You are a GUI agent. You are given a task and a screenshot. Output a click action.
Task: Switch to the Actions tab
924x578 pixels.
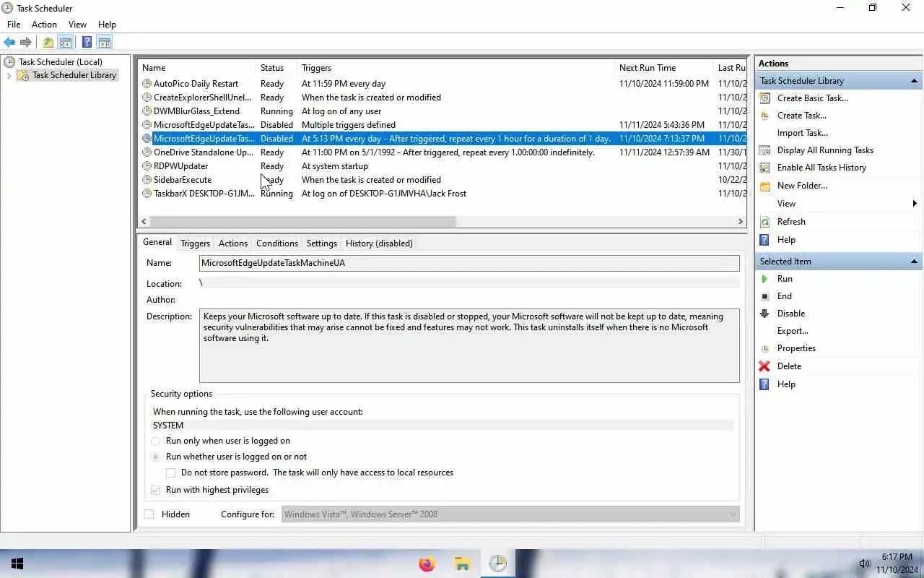[233, 243]
